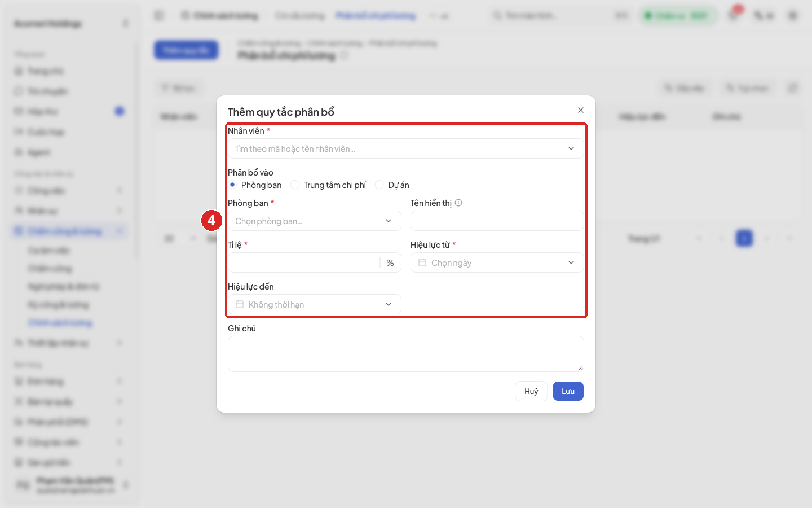812x508 pixels.
Task: Pick the Dự án radio option
Action: (x=379, y=185)
